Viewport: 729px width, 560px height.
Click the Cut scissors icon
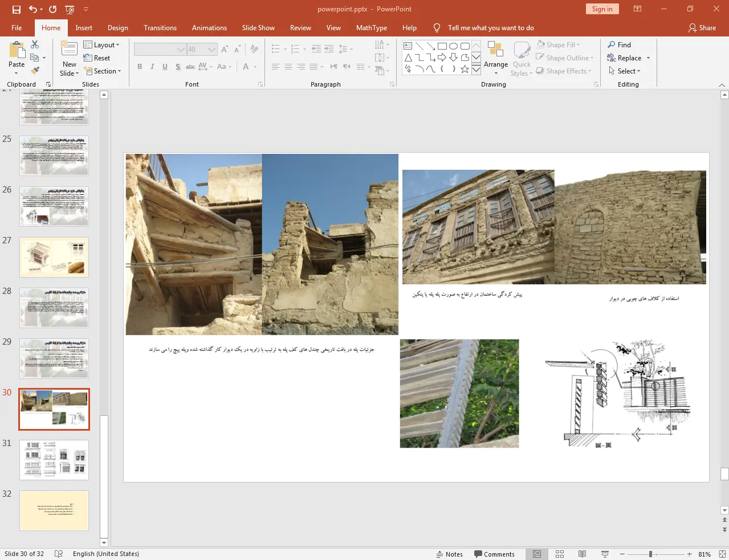coord(35,44)
